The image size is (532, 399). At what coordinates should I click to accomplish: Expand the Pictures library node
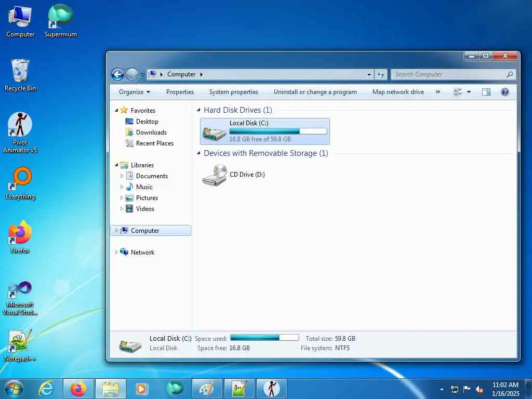(122, 197)
